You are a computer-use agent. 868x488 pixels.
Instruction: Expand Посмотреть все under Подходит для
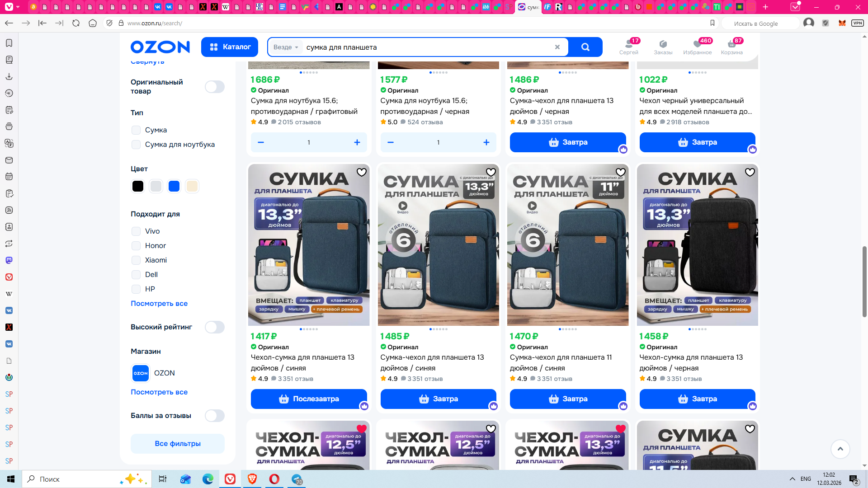tap(159, 304)
